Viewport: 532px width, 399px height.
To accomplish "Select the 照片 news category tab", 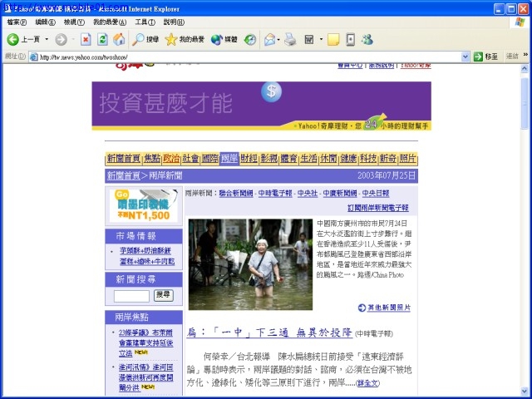I will pyautogui.click(x=407, y=159).
